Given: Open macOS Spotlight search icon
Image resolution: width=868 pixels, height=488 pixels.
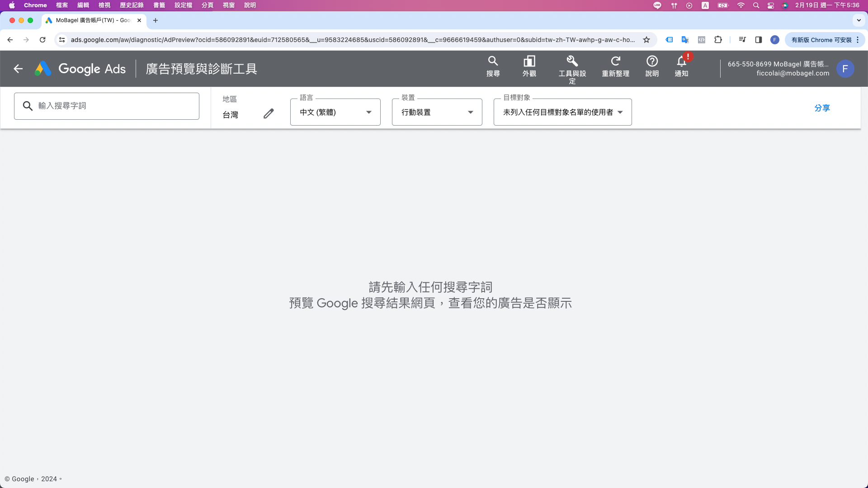Looking at the screenshot, I should point(756,5).
